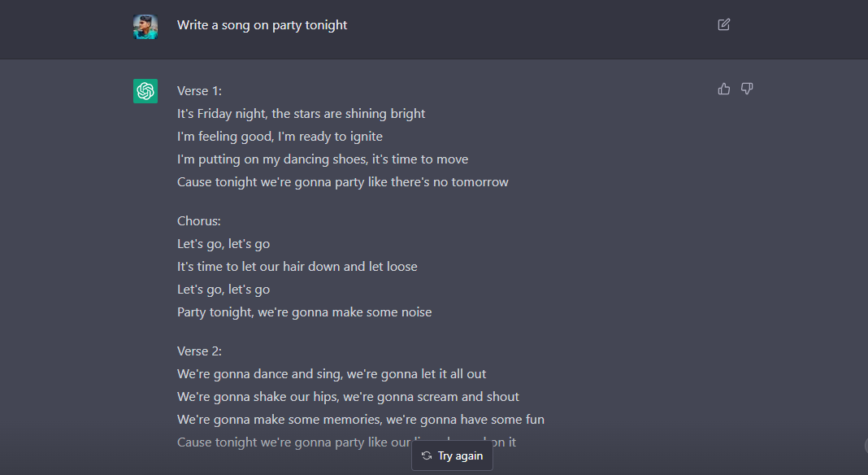Give the response a thumbs up
The width and height of the screenshot is (868, 475).
(x=724, y=89)
